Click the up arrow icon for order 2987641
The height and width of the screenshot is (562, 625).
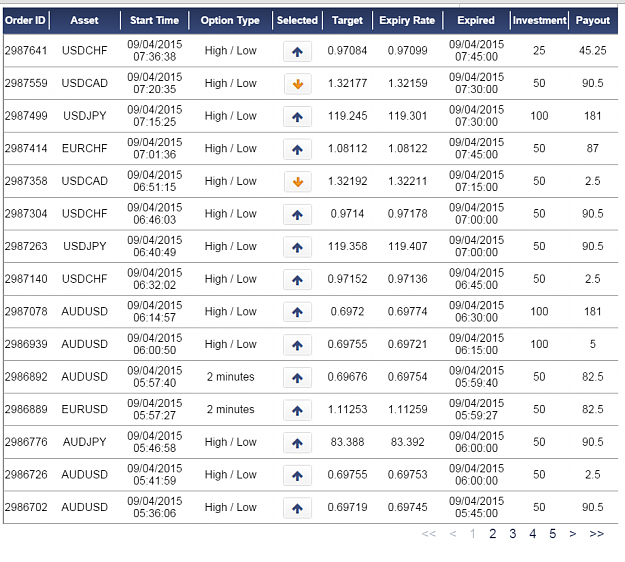point(297,51)
